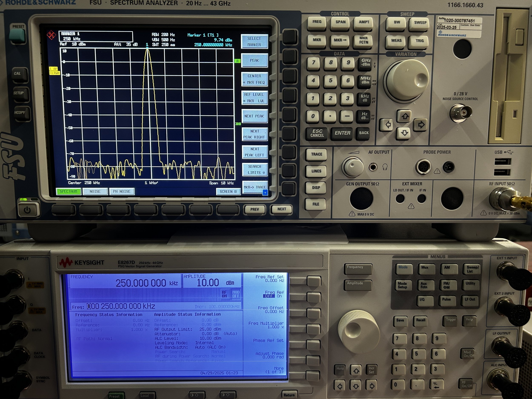This screenshot has width=532, height=399.
Task: Select the Hz/dB.. unit key
Action: (365, 116)
